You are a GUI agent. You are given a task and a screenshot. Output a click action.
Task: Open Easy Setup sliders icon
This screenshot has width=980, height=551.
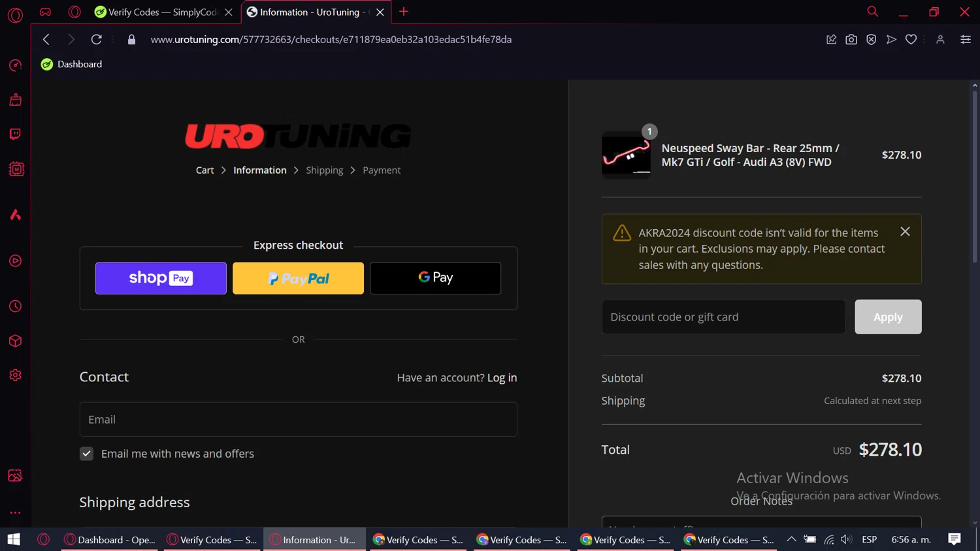[965, 40]
